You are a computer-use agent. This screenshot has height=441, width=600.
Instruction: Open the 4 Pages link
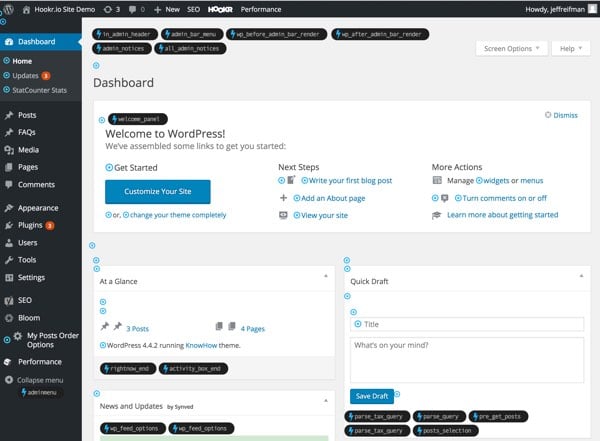tap(253, 328)
